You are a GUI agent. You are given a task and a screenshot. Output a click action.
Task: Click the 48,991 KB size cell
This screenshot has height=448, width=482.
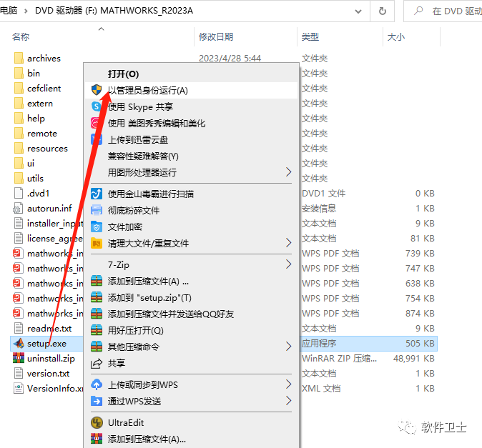[x=414, y=359]
